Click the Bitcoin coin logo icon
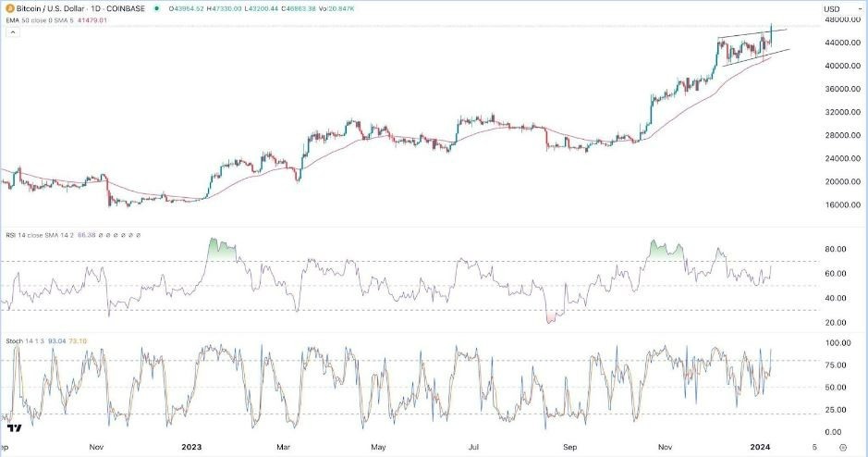Screen dimensions: 868x457 [x=9, y=9]
